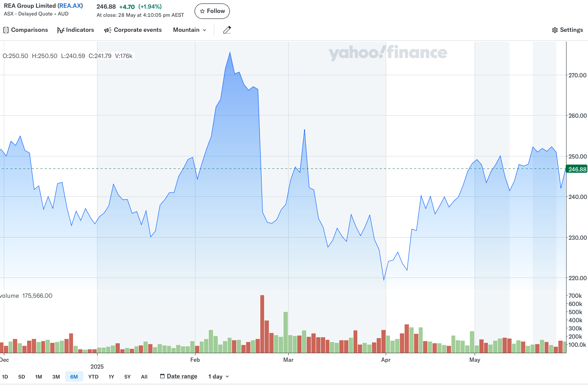This screenshot has height=385, width=588.
Task: Click the Mar date axis label
Action: pyautogui.click(x=288, y=360)
